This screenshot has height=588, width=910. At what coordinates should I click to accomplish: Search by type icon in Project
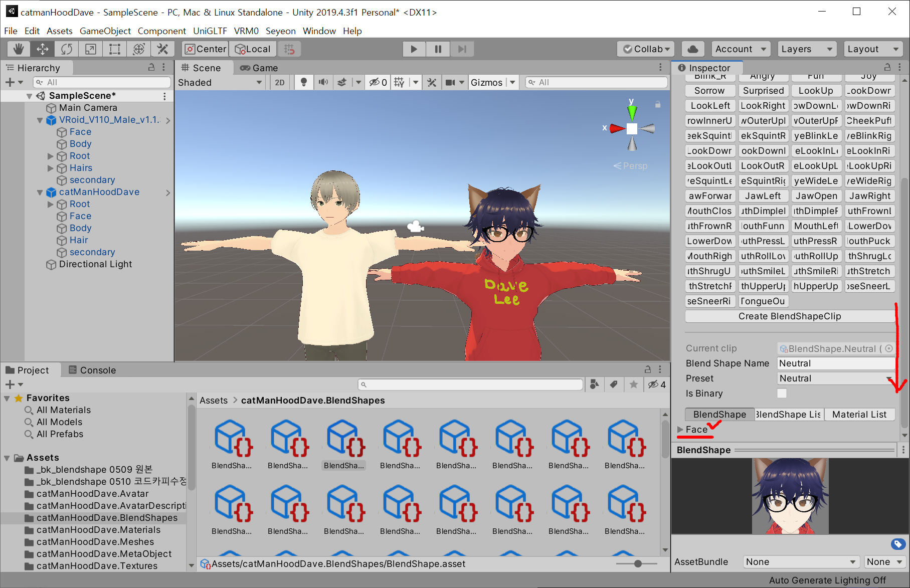tap(595, 384)
